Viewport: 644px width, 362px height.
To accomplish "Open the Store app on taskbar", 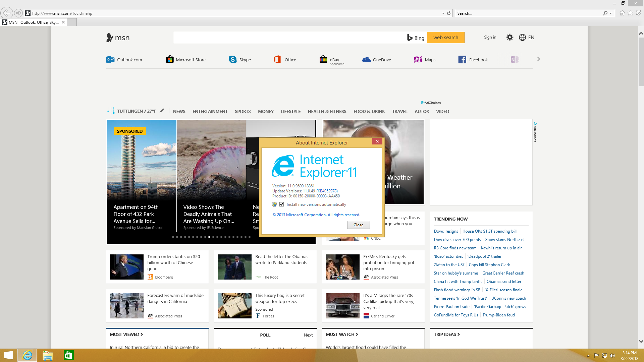I will (x=68, y=355).
